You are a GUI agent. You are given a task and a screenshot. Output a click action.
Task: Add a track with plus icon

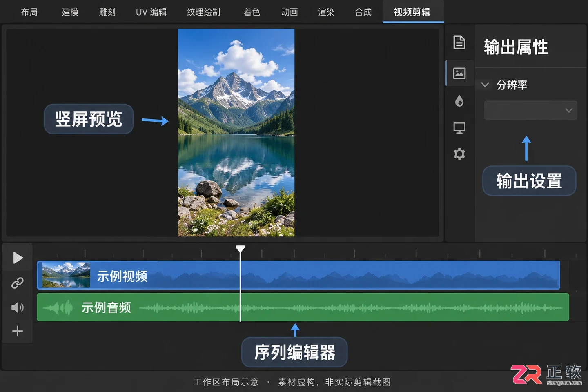(18, 331)
